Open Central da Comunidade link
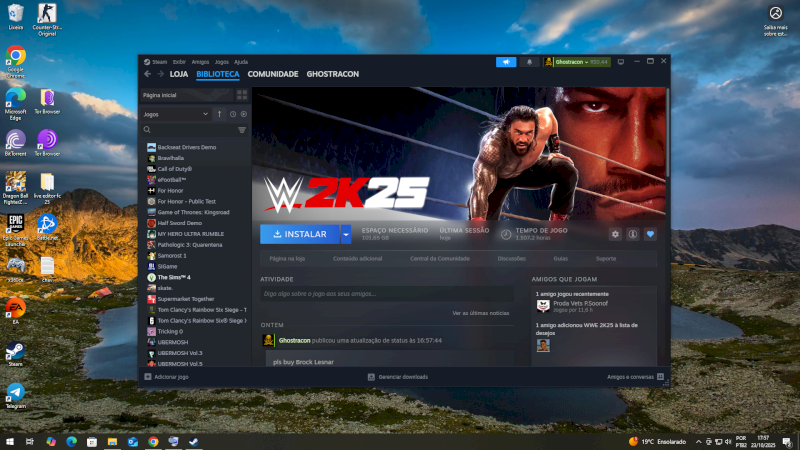 [440, 259]
